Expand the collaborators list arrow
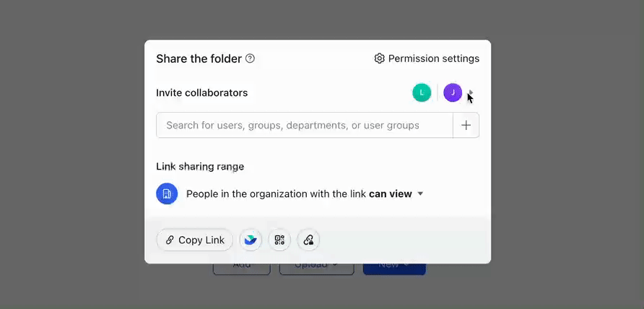This screenshot has width=644, height=309. (471, 92)
